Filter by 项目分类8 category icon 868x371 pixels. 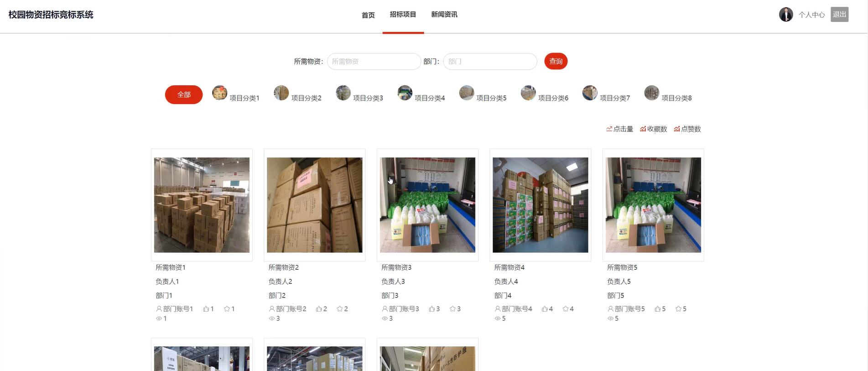(x=652, y=93)
